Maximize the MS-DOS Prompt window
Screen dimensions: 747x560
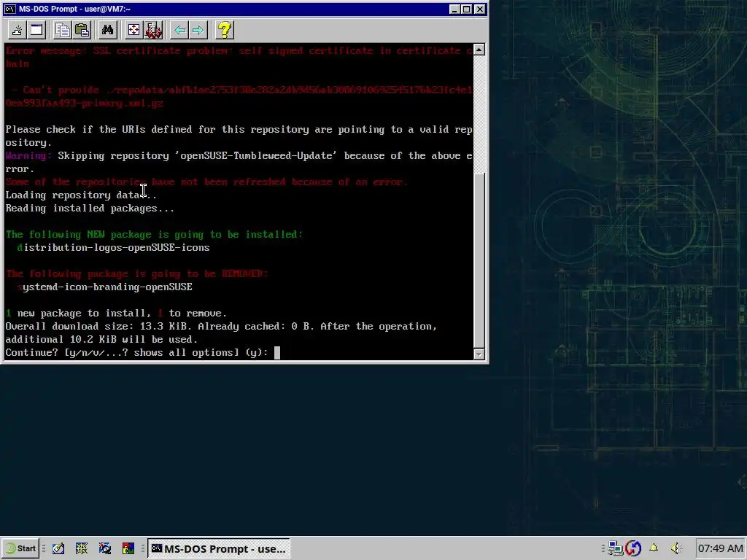467,9
